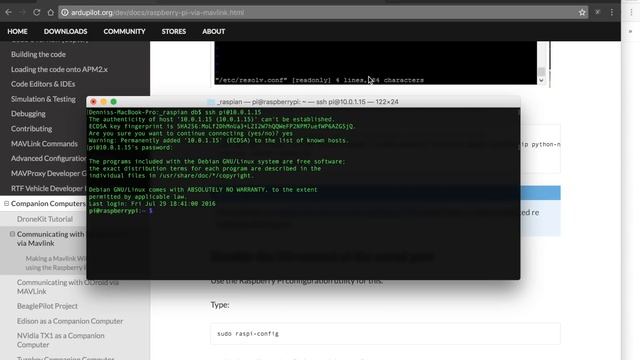Open the ABOUT menu item
This screenshot has height=360, width=640.
tap(213, 31)
